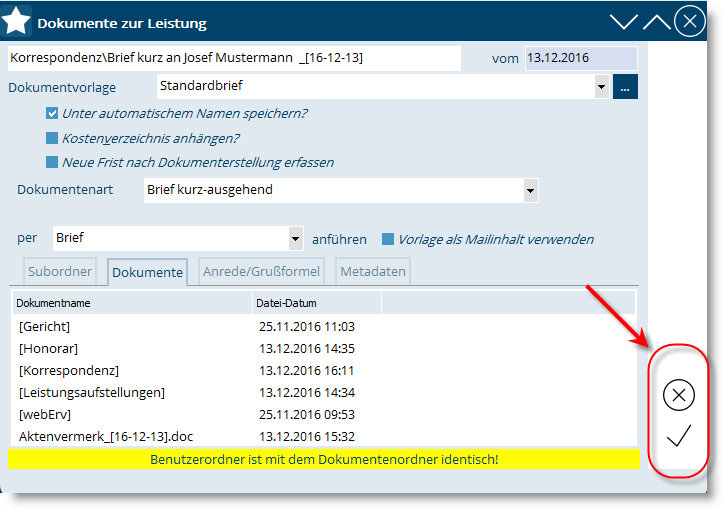Screen dimensions: 723x509
Task: Enable 'Neue Frist nach Dokumenterstellung erfassen'
Action: (52, 162)
